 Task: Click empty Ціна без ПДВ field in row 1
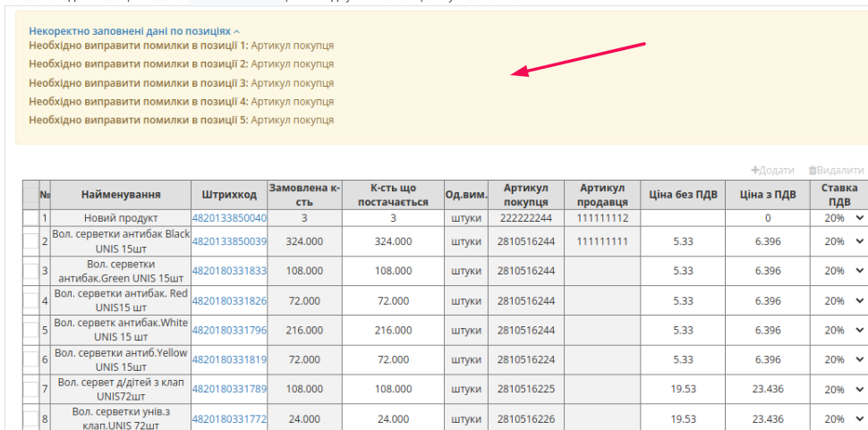coord(683,218)
